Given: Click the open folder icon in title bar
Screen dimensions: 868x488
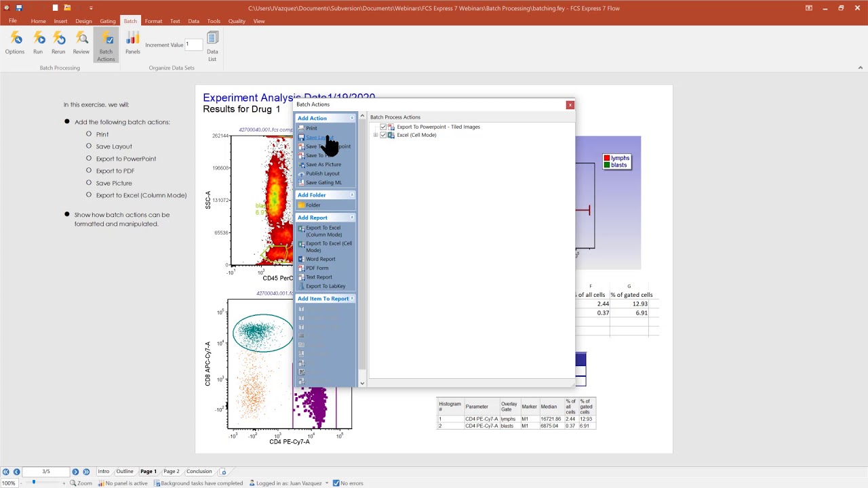Looking at the screenshot, I should point(67,8).
